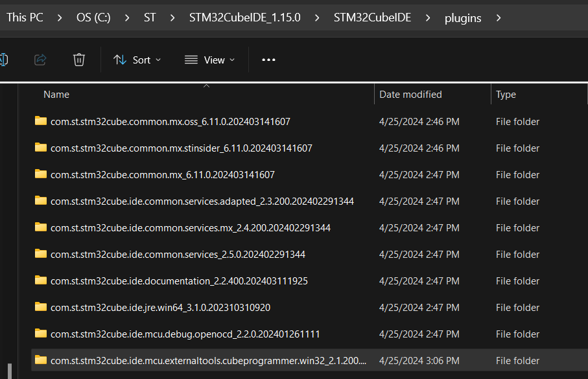Expand chevron after This PC breadcrumb
The width and height of the screenshot is (588, 379).
[x=60, y=18]
